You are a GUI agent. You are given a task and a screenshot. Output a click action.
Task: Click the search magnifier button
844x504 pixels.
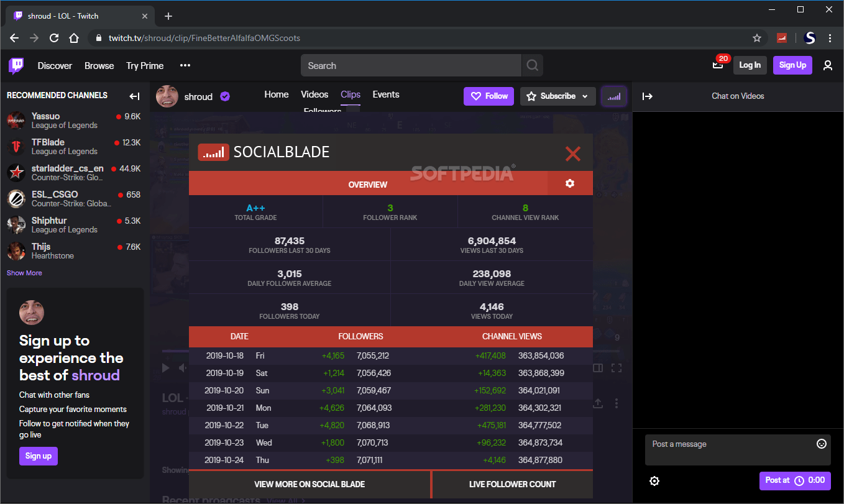pos(532,65)
